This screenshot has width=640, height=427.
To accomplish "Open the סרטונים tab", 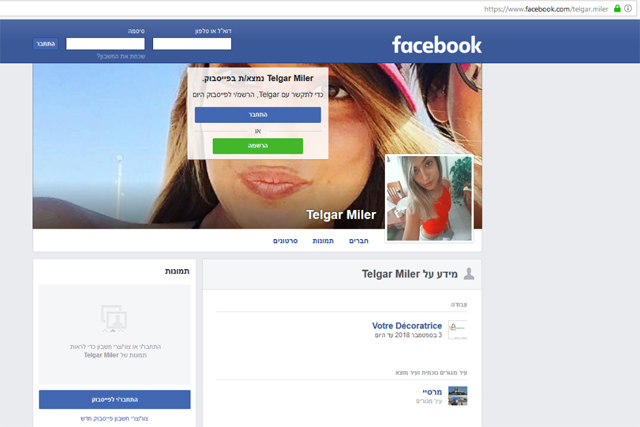I will (285, 241).
